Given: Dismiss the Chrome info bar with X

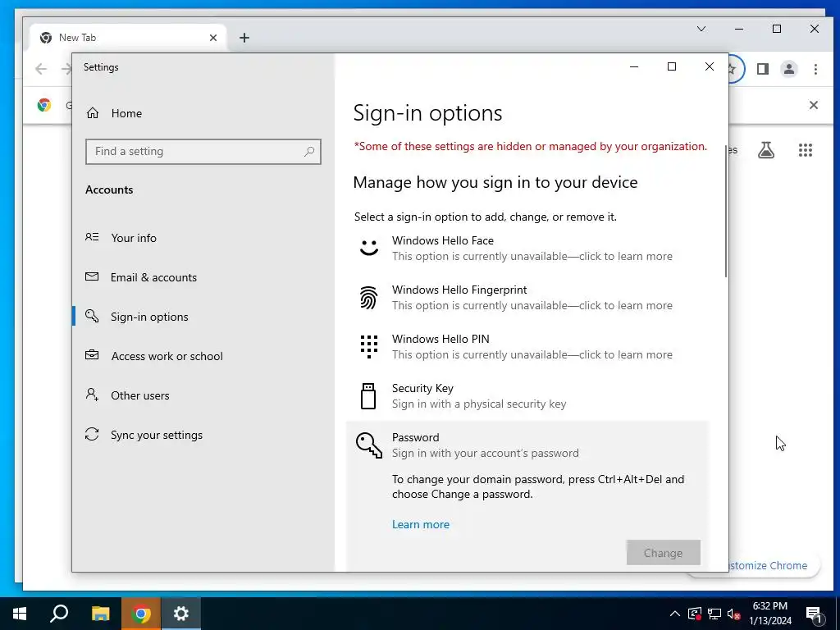Looking at the screenshot, I should click(x=813, y=105).
